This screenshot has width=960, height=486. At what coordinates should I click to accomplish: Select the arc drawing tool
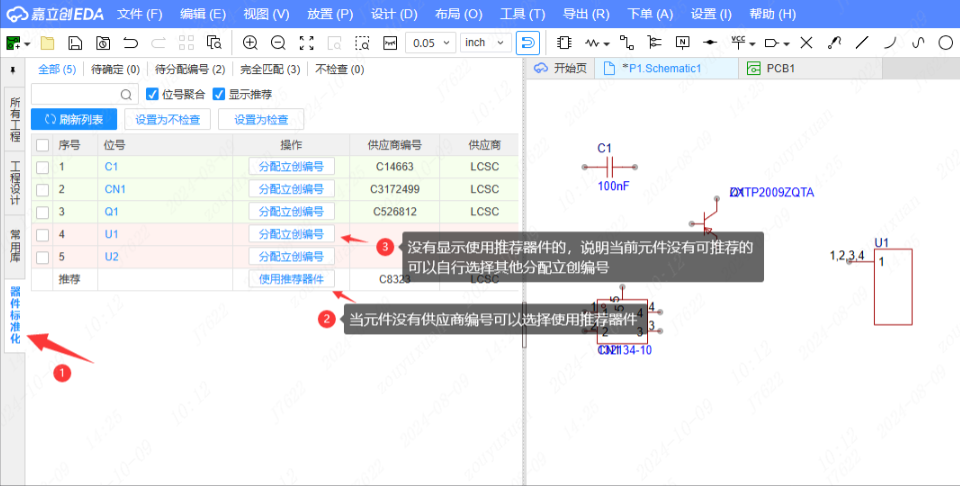click(890, 43)
